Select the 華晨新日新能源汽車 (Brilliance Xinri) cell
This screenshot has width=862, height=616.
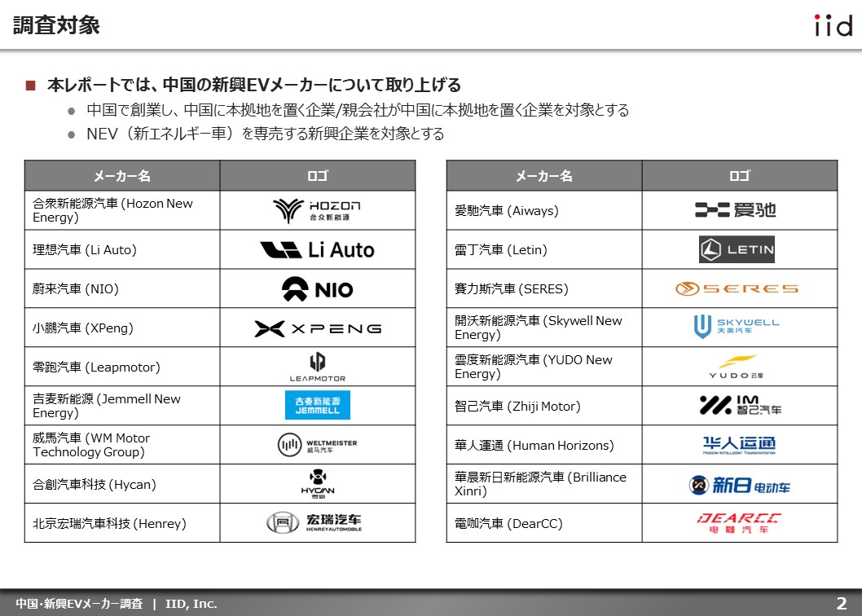click(x=544, y=484)
